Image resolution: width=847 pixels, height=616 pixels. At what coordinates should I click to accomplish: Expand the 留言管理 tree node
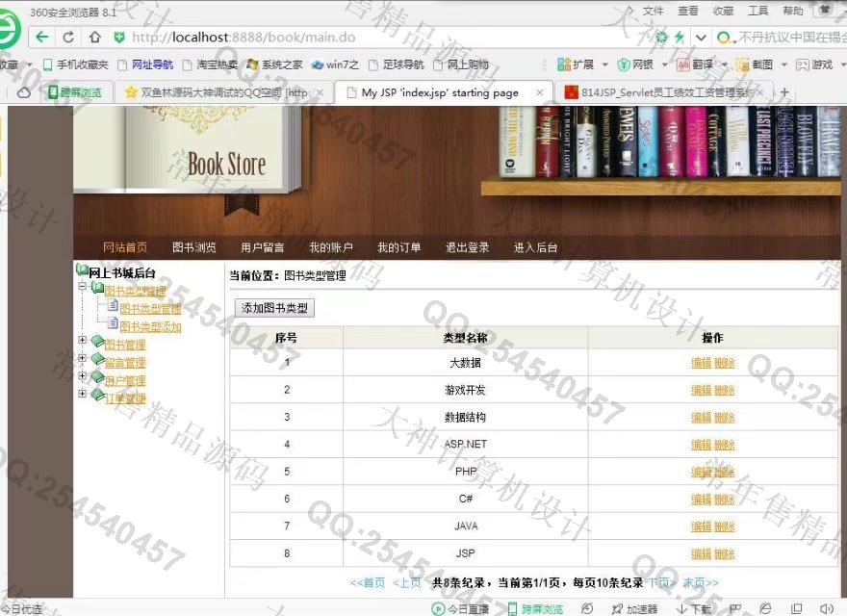tap(82, 358)
